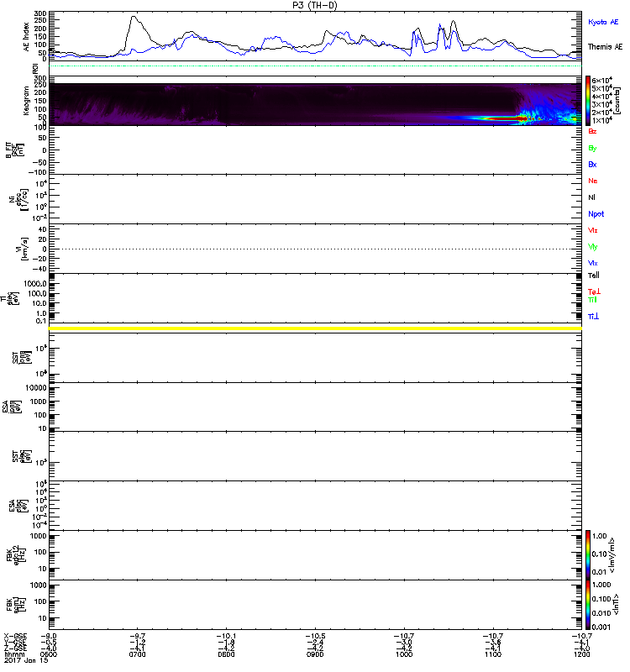Select the green Ti parallel legend label
This screenshot has width=630, height=672.
coord(592,300)
